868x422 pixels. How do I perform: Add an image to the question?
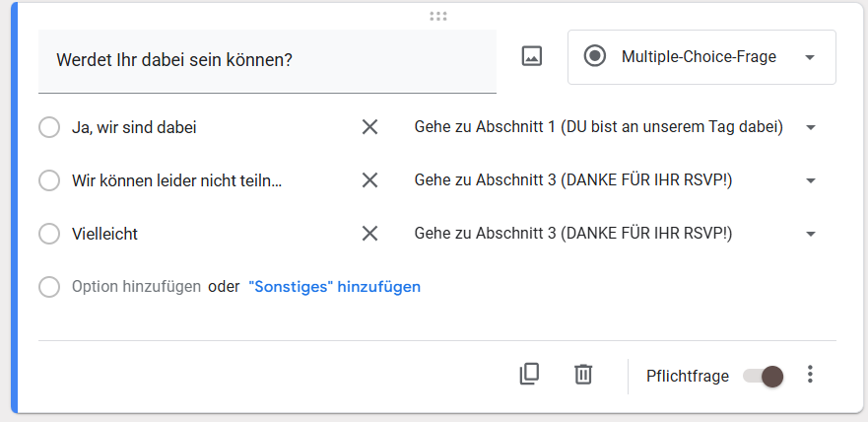[532, 57]
